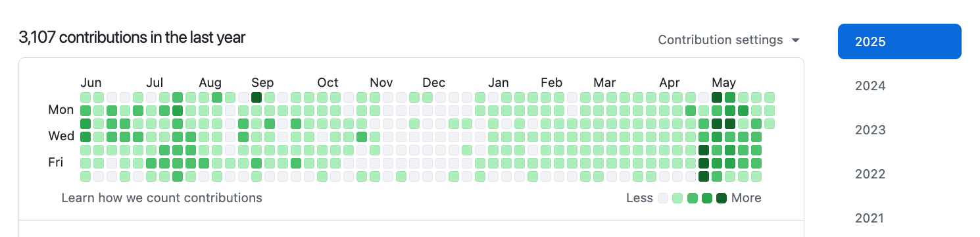This screenshot has width=980, height=237.
Task: Click the darkest legend swatch beside More
Action: [722, 198]
